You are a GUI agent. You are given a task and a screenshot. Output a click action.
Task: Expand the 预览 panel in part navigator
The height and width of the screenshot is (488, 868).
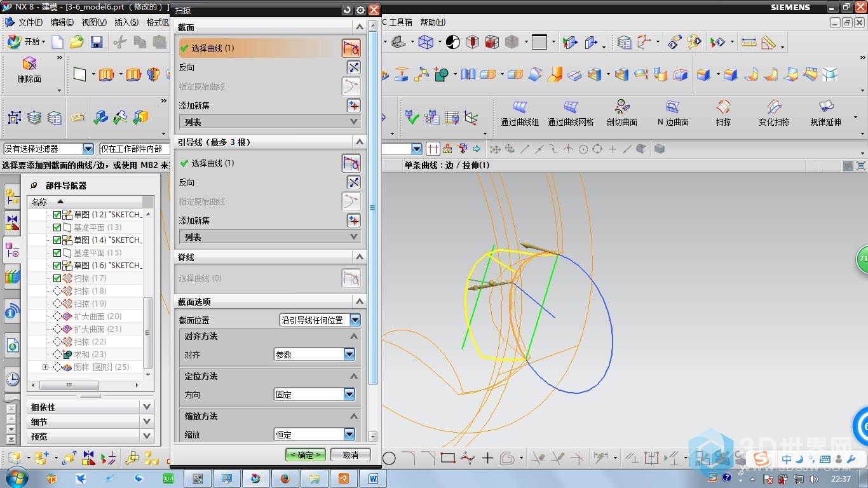point(147,436)
